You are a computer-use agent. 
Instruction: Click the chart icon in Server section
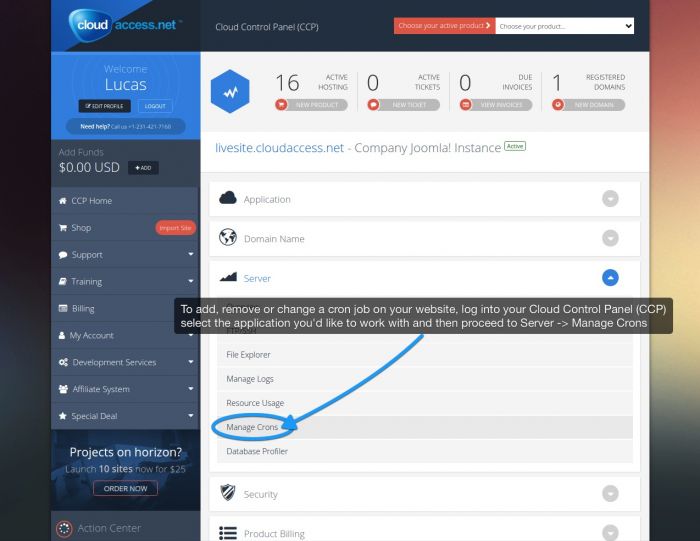228,278
